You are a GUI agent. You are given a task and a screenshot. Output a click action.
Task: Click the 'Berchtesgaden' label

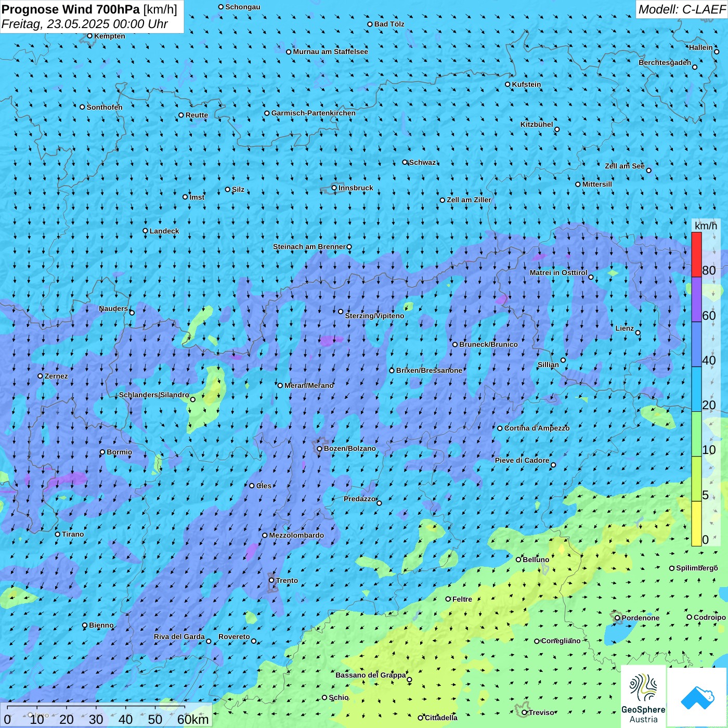coord(665,62)
